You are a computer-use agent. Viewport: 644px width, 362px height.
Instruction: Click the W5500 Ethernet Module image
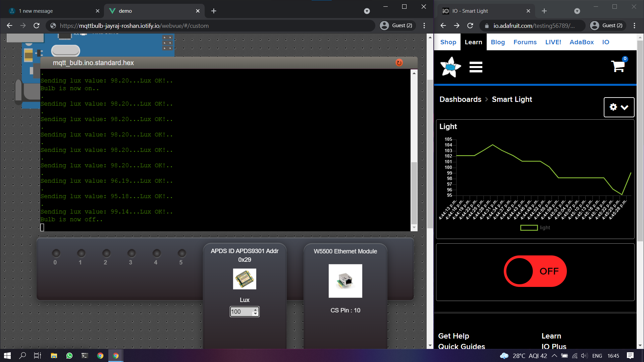[x=345, y=281]
